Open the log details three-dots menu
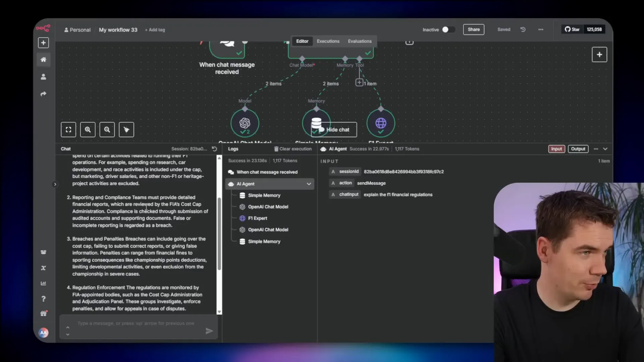Screen dimensions: 644x362 point(596,149)
